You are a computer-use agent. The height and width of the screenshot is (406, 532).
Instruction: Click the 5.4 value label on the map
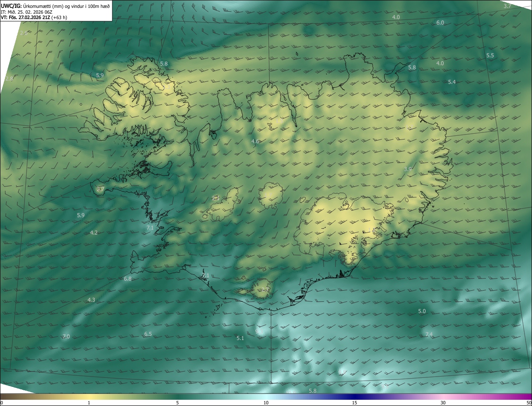(452, 82)
